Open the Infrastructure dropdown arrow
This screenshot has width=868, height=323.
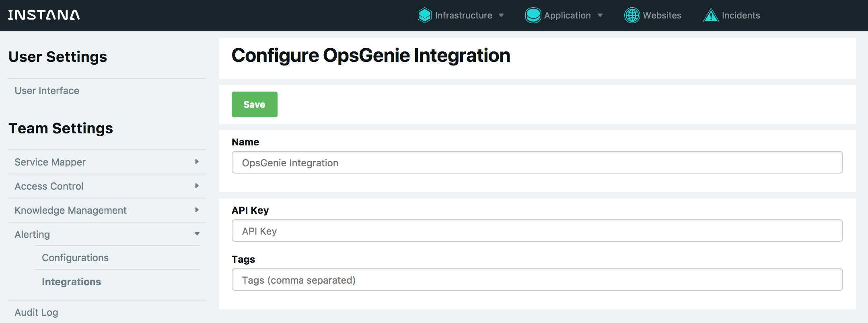(501, 15)
